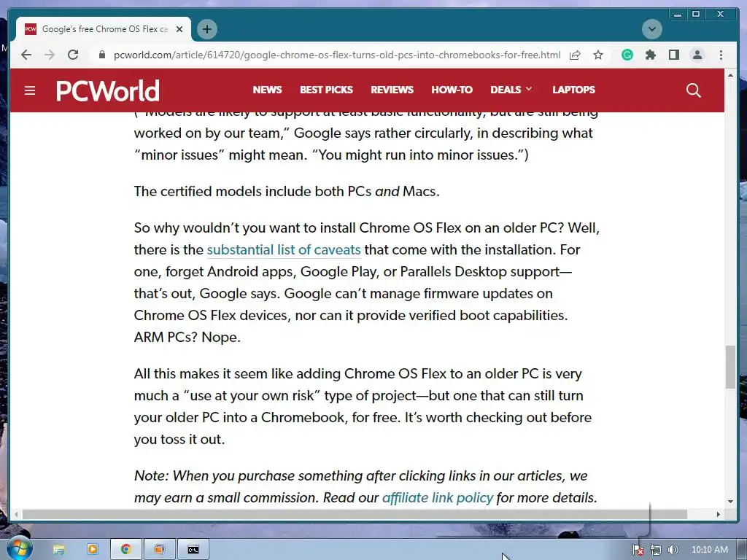Click the scroll-right arrow at the bottom
The width and height of the screenshot is (747, 560).
click(719, 514)
